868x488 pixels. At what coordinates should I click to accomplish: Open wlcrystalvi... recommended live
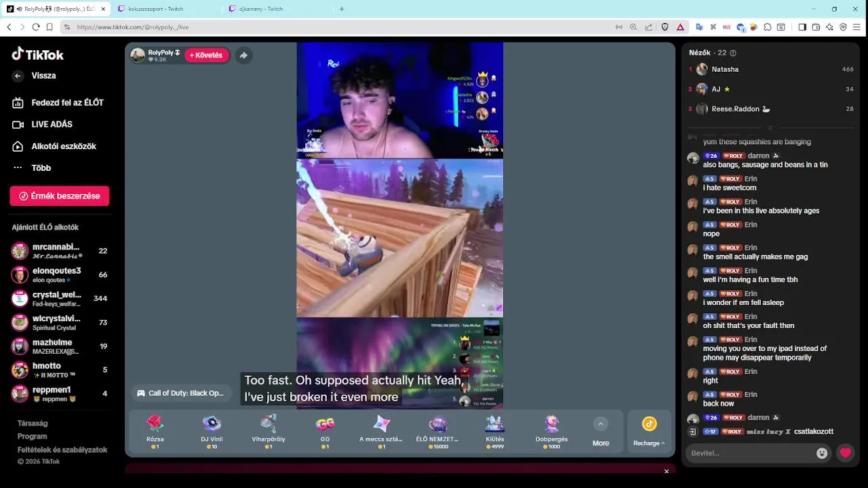tap(60, 323)
